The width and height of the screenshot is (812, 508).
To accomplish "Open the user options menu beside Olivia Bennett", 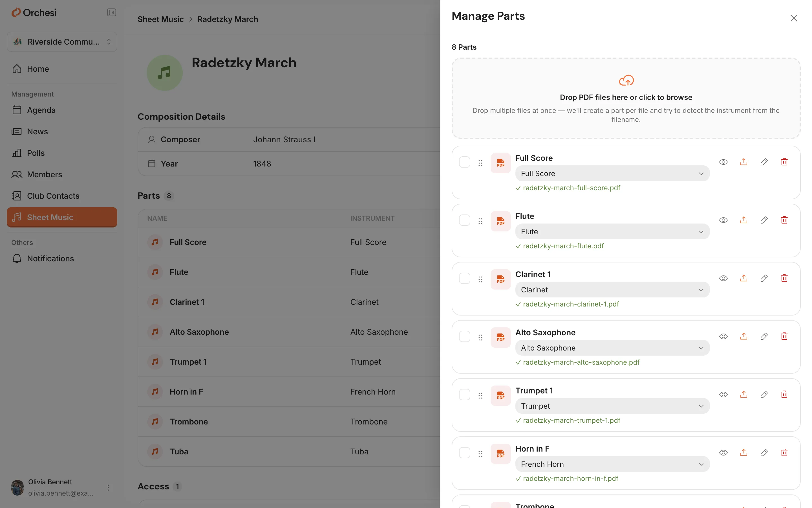I will [x=108, y=487].
